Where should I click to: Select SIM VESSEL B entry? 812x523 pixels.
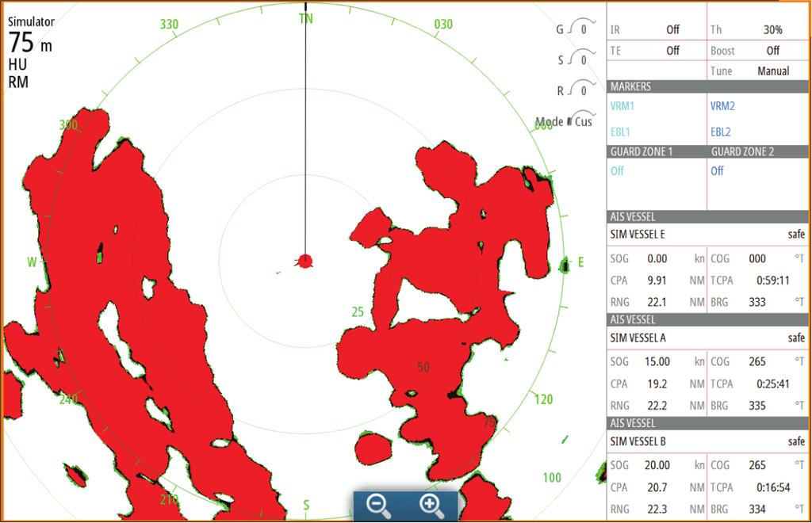pyautogui.click(x=707, y=441)
